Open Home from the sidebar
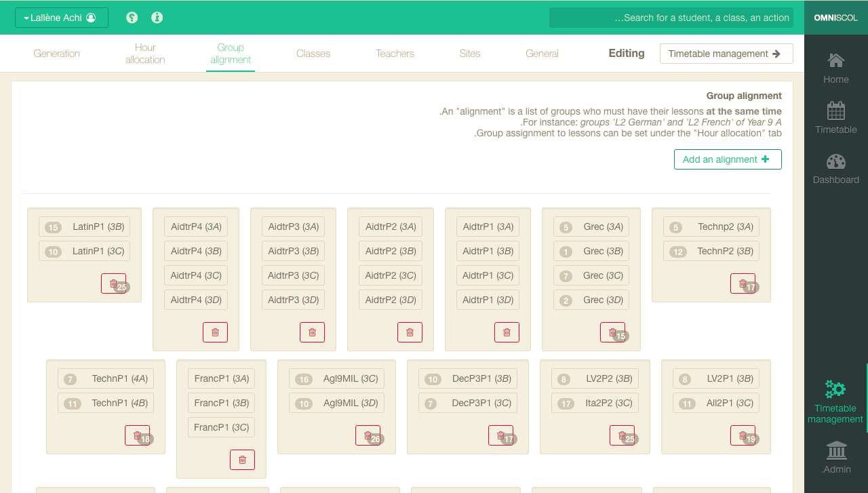 pos(835,68)
